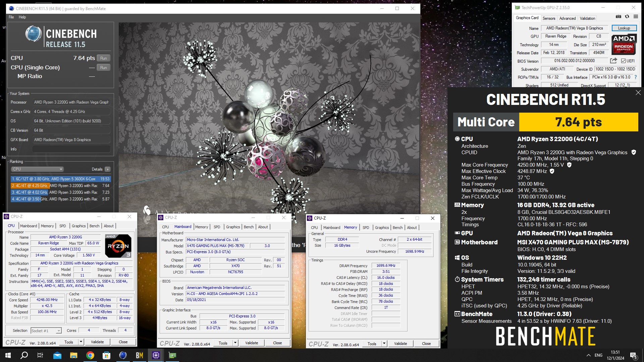
Task: Open File Explorer from taskbar
Action: tap(74, 355)
